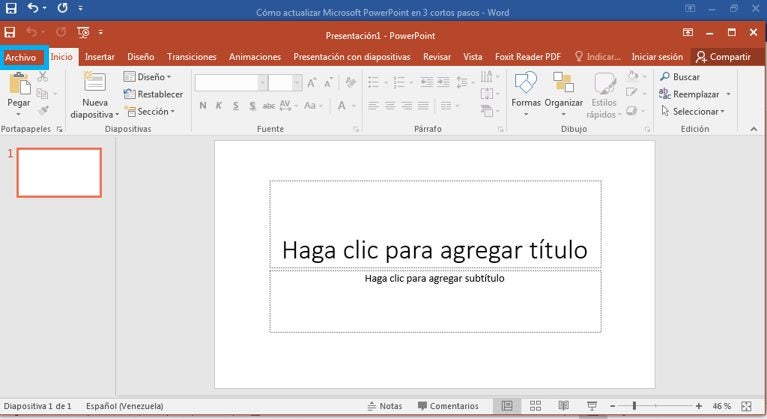Click Iniciar sesión link
Image resolution: width=767 pixels, height=419 pixels.
click(657, 57)
